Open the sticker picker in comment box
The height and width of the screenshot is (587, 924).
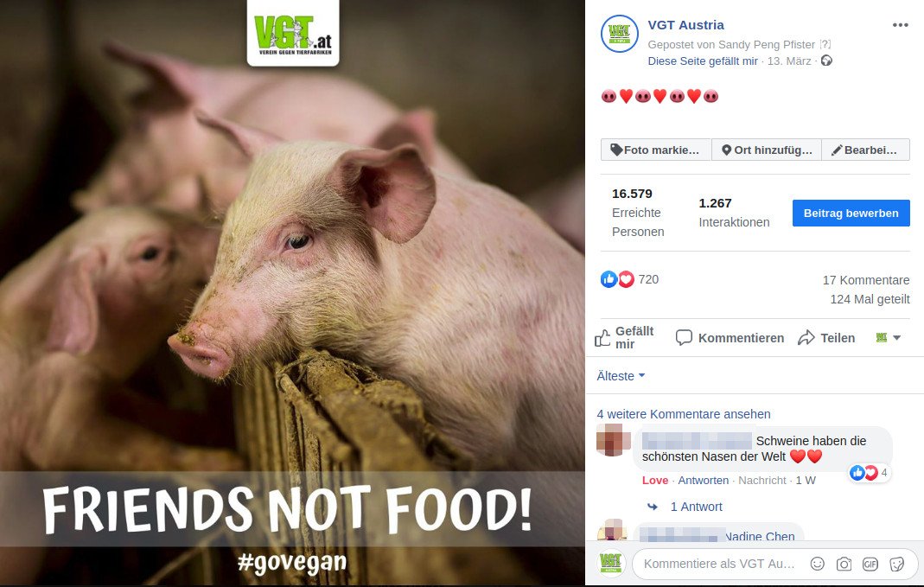click(897, 564)
